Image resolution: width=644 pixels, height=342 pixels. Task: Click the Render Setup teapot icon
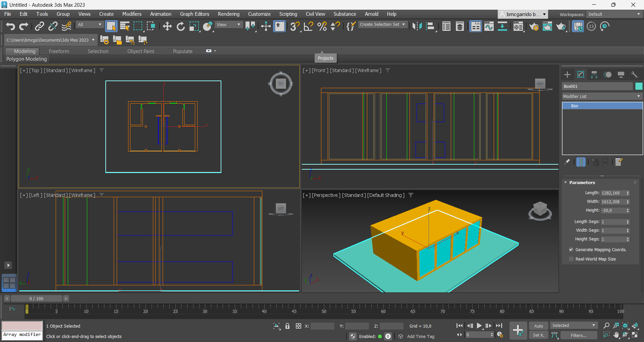[x=534, y=26]
